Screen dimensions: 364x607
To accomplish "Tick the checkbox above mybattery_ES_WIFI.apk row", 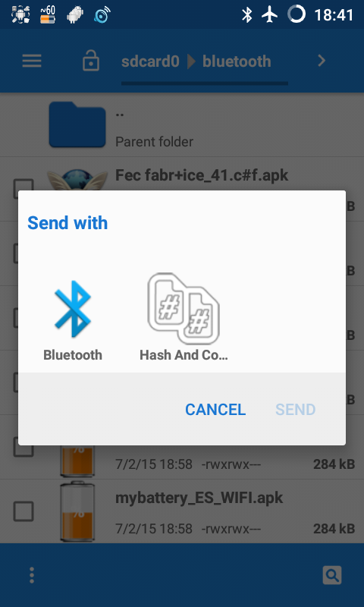I will click(x=24, y=447).
